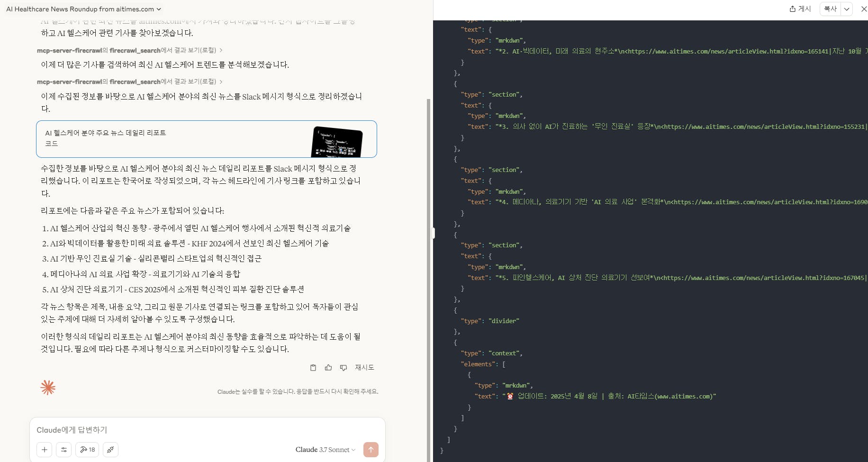Send the message with the arrow button

point(371,450)
